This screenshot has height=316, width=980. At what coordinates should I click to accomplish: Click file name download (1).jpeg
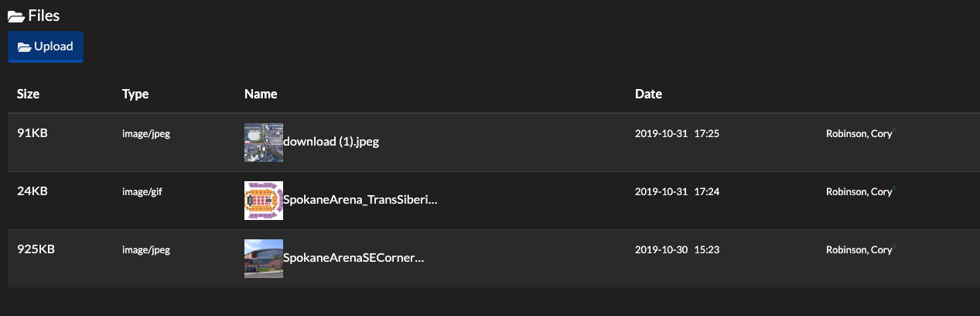pos(331,142)
